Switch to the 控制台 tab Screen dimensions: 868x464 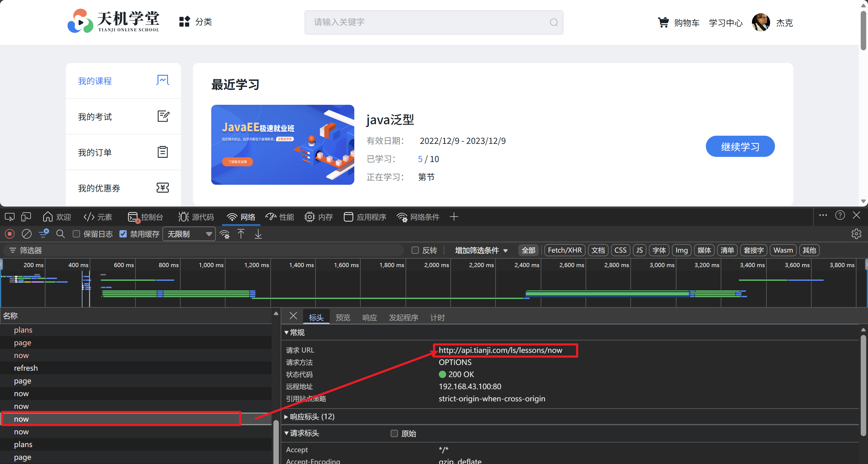tap(145, 217)
